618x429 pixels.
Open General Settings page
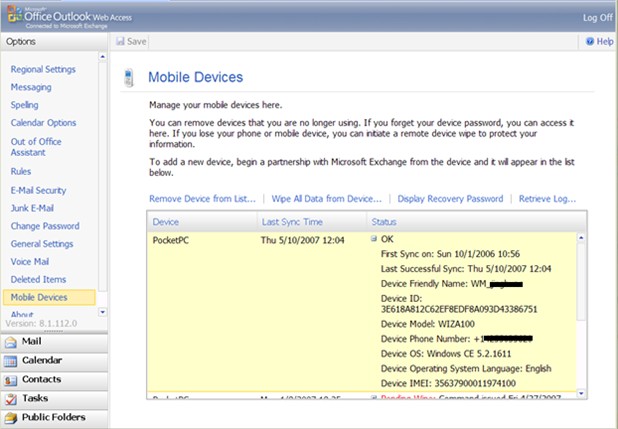(42, 244)
